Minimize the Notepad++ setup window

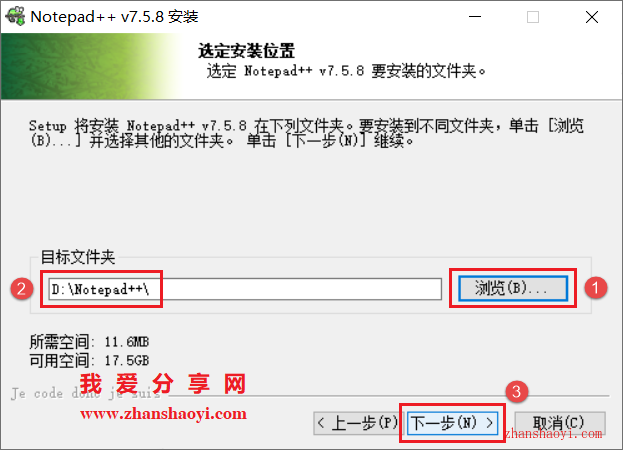pyautogui.click(x=475, y=17)
